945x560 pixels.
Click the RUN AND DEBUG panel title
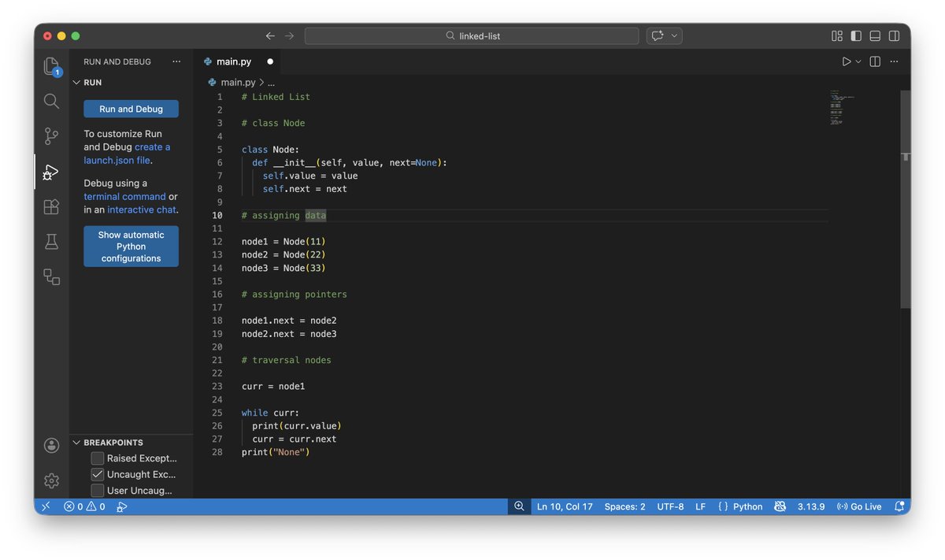[117, 61]
